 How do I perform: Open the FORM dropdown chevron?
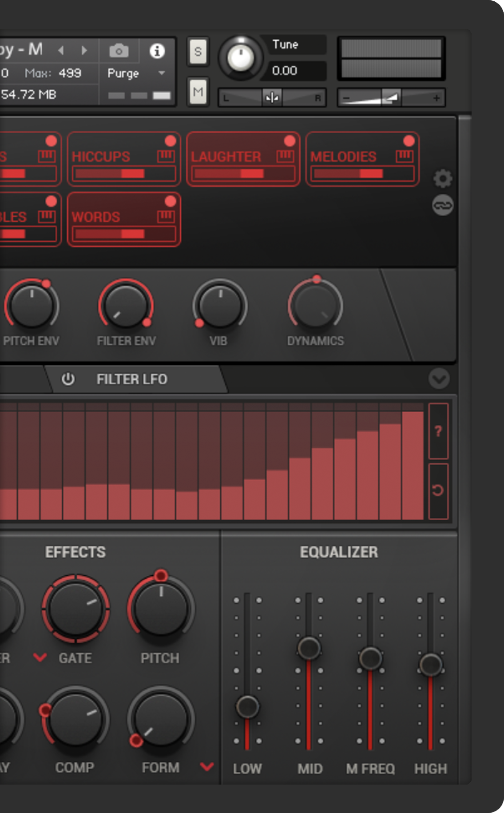pyautogui.click(x=207, y=766)
